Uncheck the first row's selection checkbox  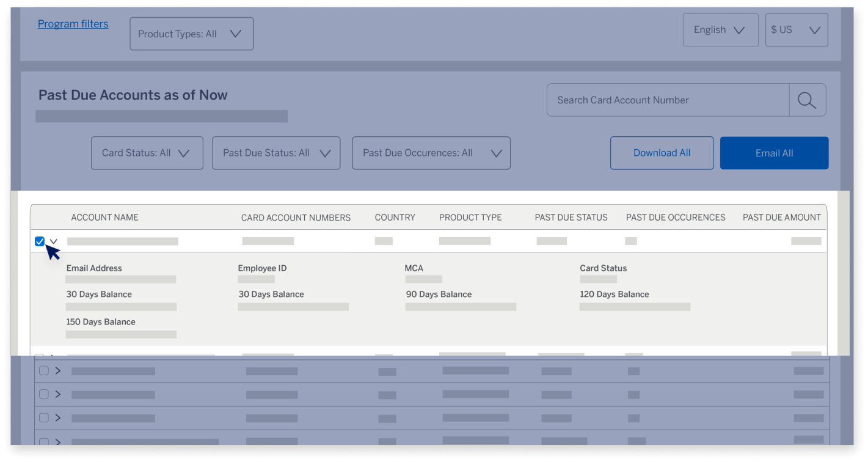coord(40,241)
